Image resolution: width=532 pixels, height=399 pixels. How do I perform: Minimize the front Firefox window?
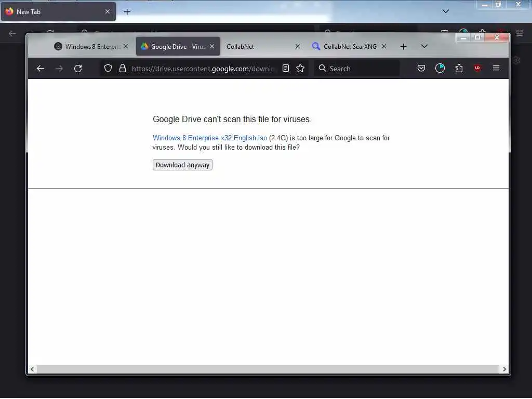463,37
